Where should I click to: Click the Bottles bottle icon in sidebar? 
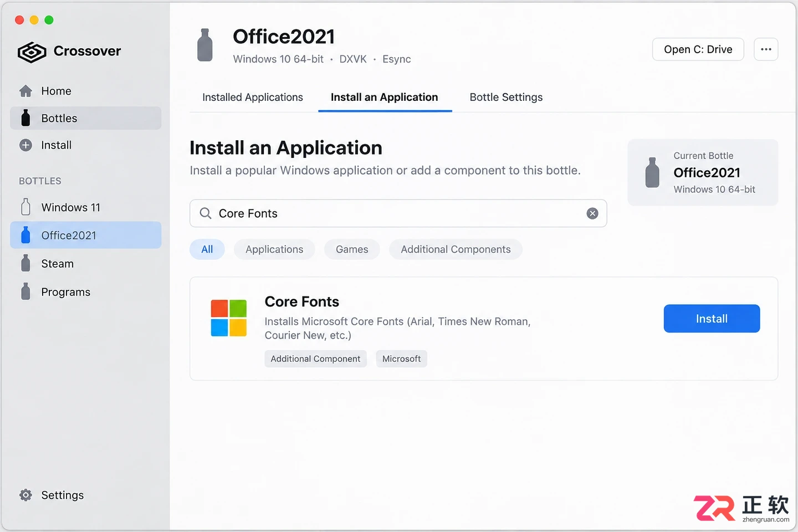point(25,118)
